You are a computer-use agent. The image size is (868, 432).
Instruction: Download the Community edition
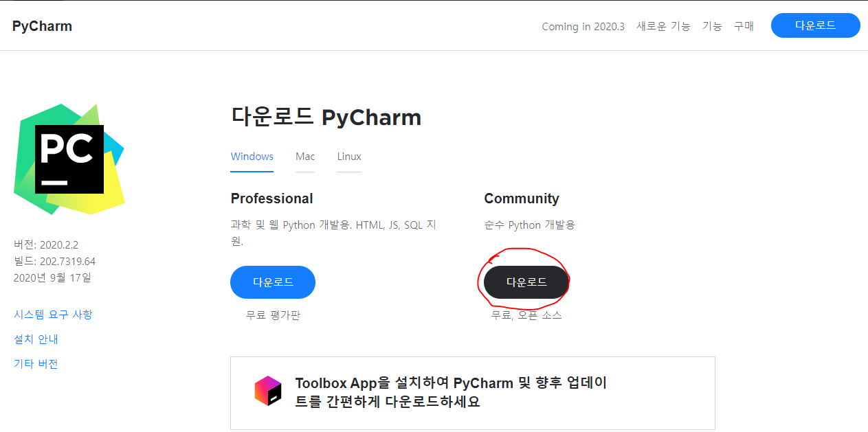click(x=526, y=282)
